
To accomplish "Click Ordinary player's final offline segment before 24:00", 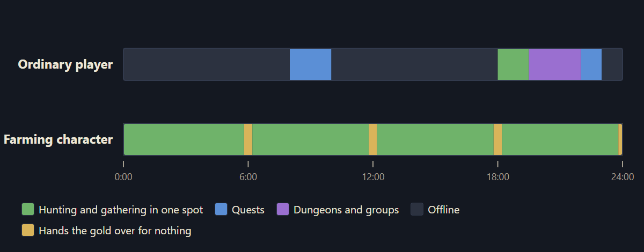I will tap(612, 64).
